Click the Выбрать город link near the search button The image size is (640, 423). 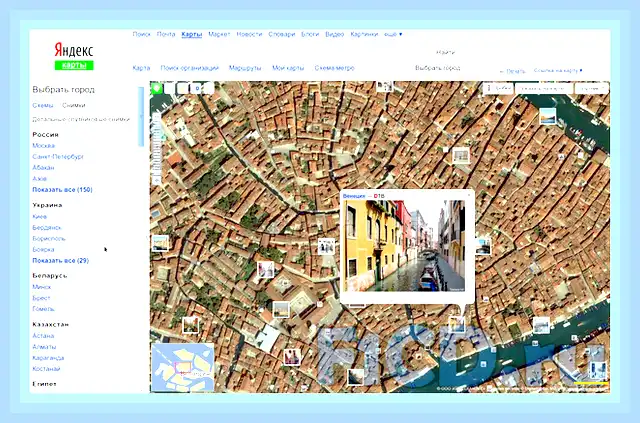point(438,68)
